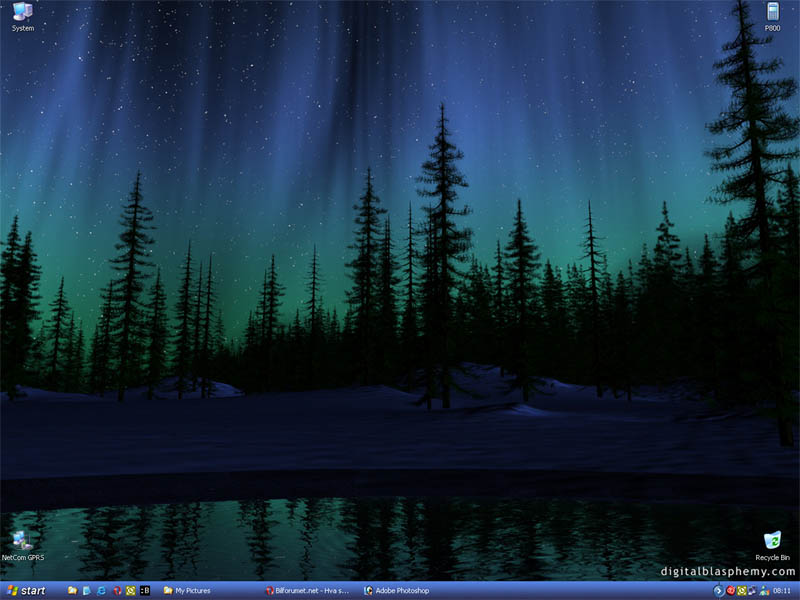Select the P800 phone desktop icon
This screenshot has width=800, height=600.
click(x=772, y=14)
